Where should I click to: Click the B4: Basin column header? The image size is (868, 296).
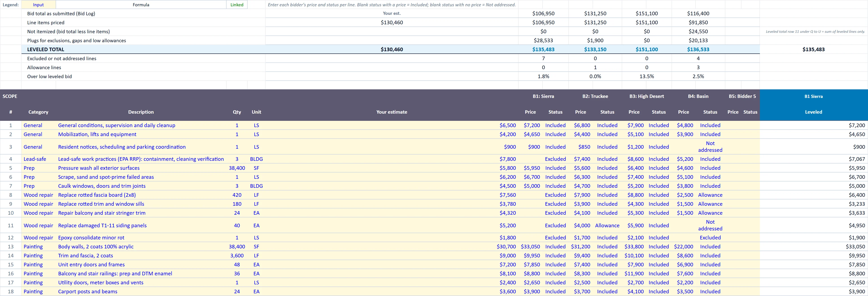click(698, 96)
